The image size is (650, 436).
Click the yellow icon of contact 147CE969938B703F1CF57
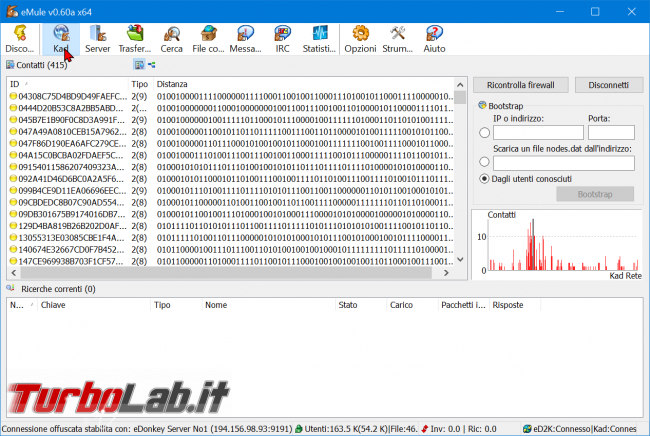click(13, 261)
